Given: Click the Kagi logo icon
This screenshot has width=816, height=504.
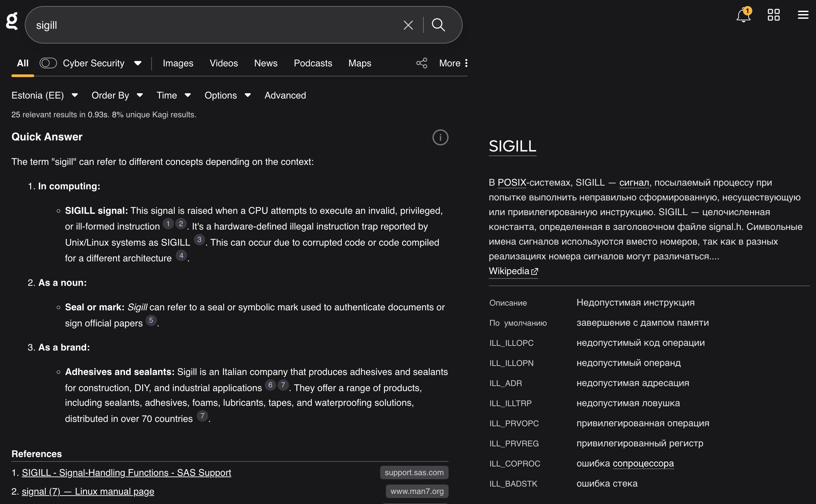Looking at the screenshot, I should point(12,21).
